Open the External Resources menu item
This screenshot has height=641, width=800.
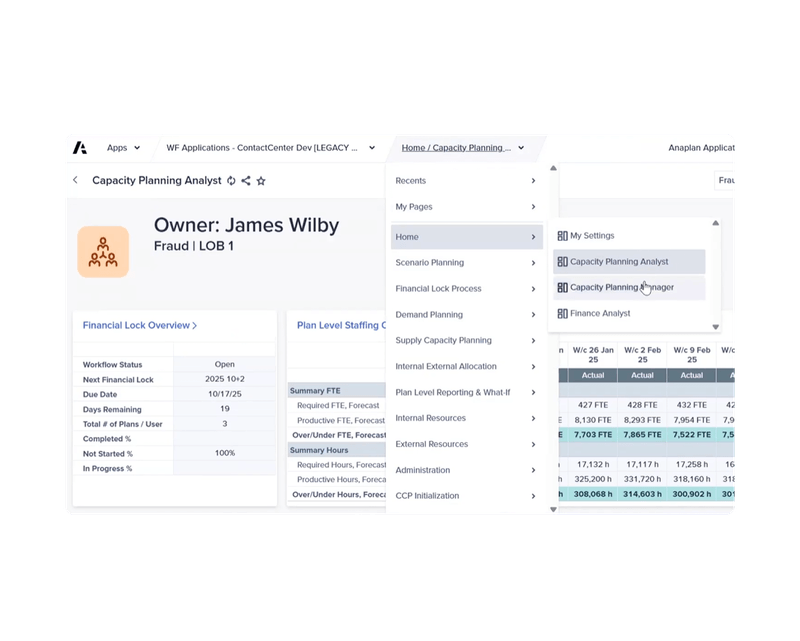point(467,444)
